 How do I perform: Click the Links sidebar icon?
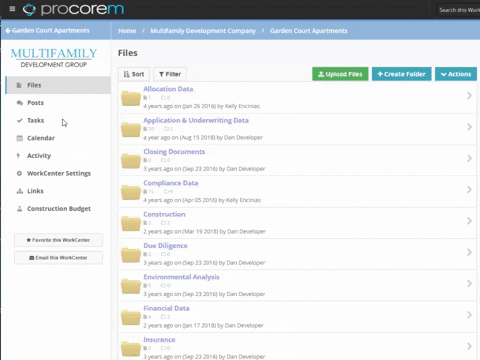click(20, 191)
